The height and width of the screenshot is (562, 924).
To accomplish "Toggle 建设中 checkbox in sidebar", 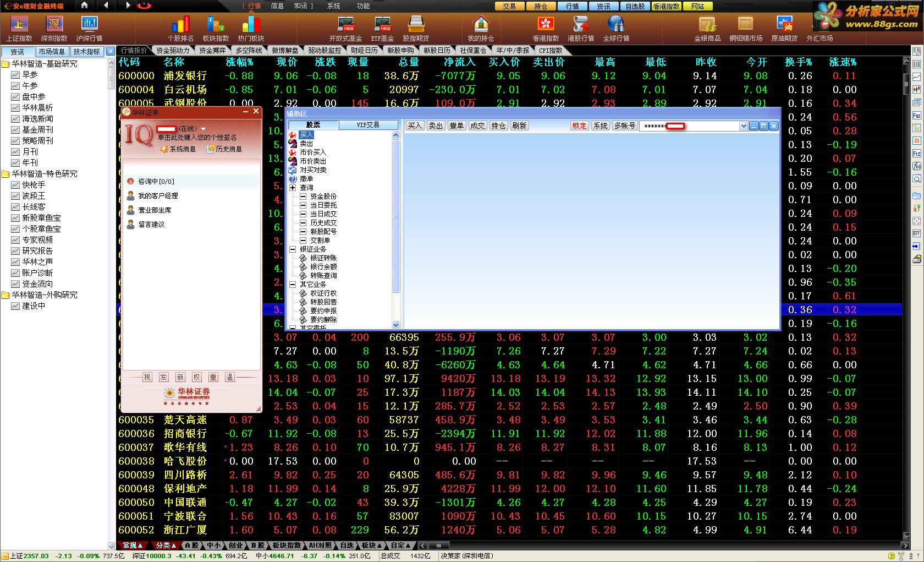I will (x=15, y=306).
